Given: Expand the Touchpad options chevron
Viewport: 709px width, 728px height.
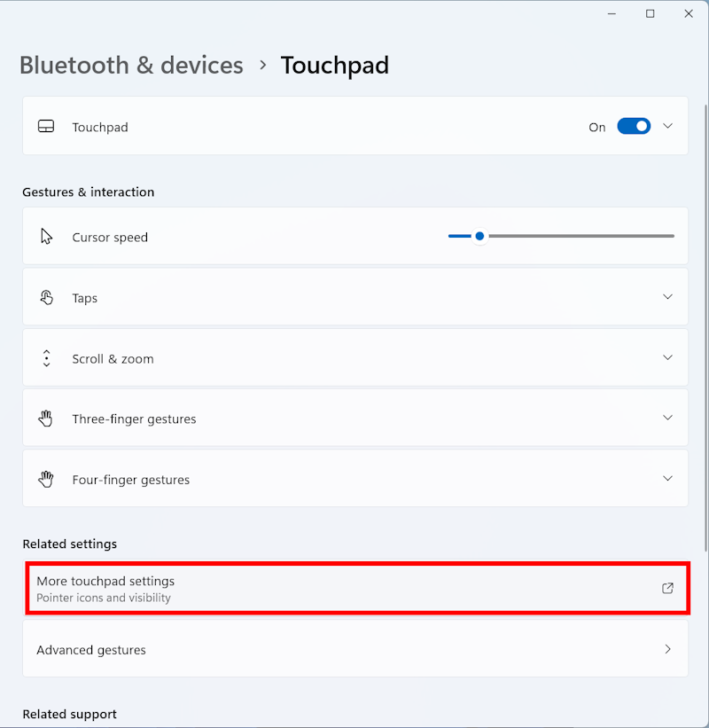Looking at the screenshot, I should [x=667, y=126].
